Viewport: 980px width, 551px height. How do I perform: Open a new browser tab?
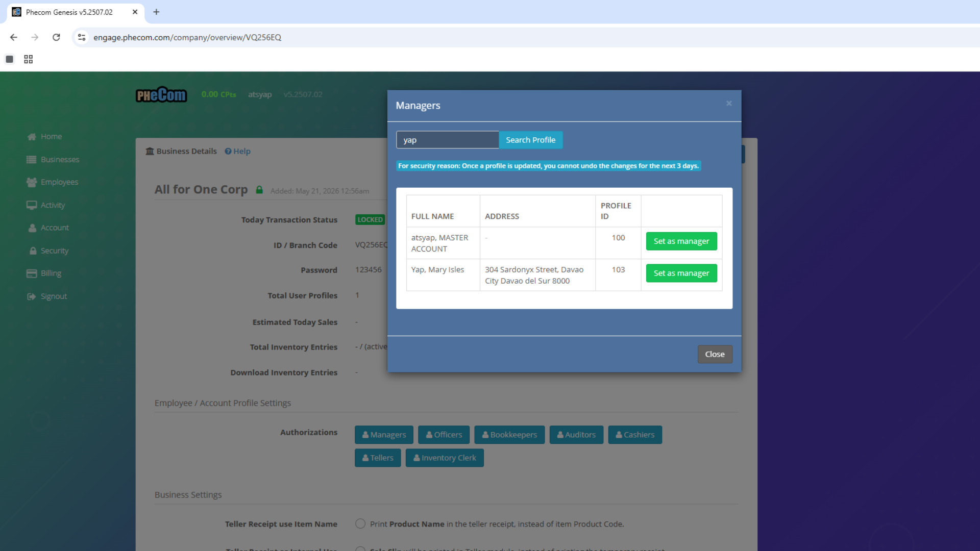tap(156, 12)
